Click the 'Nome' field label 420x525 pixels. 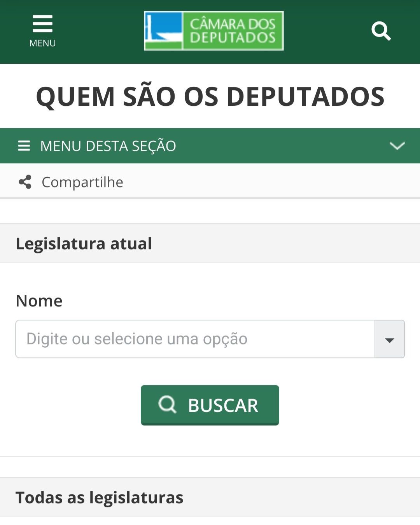coord(39,301)
